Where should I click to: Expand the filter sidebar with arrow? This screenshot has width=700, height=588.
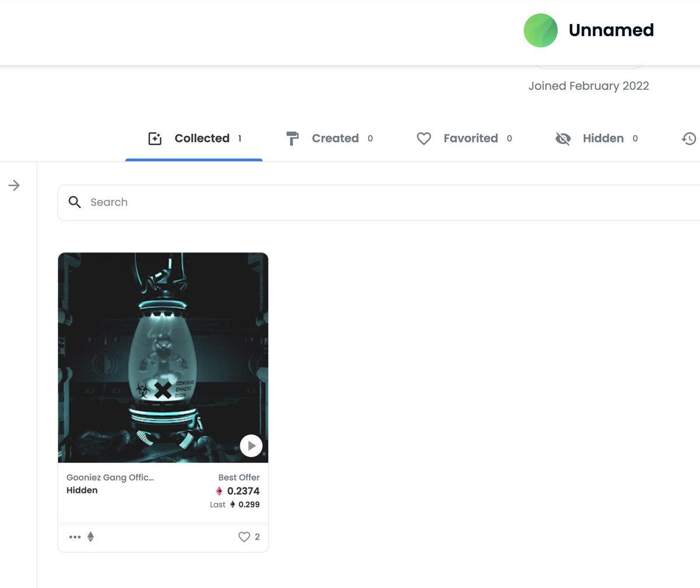tap(14, 185)
